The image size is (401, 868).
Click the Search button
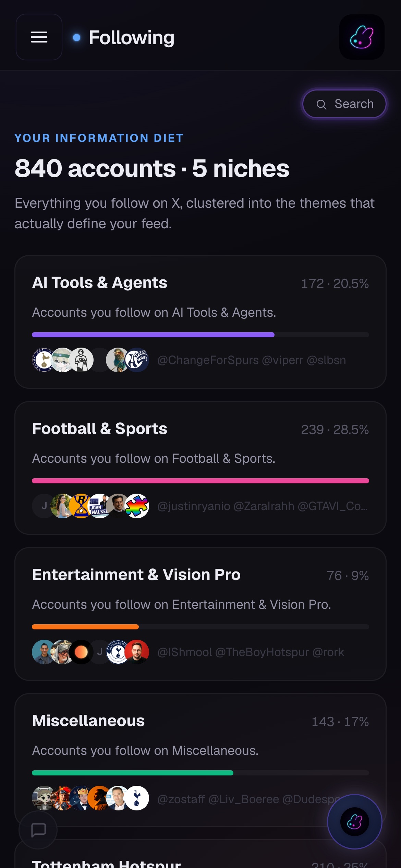[344, 104]
